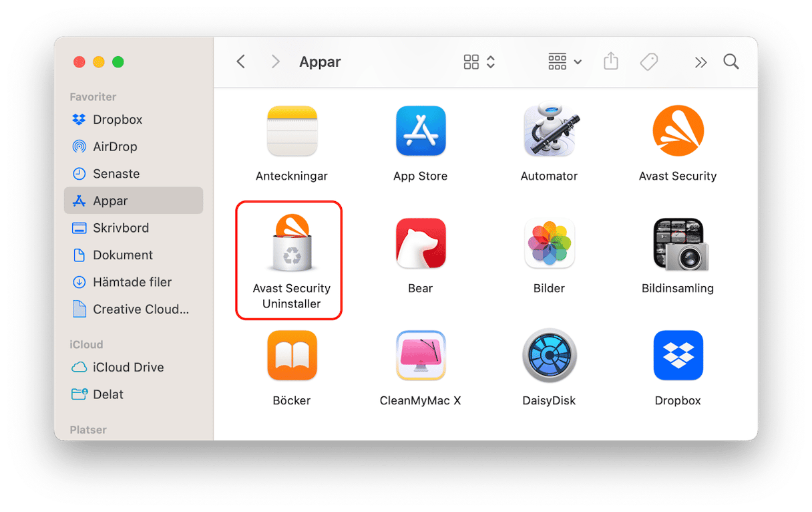Select the Dropbox app icon in the grid

[678, 356]
